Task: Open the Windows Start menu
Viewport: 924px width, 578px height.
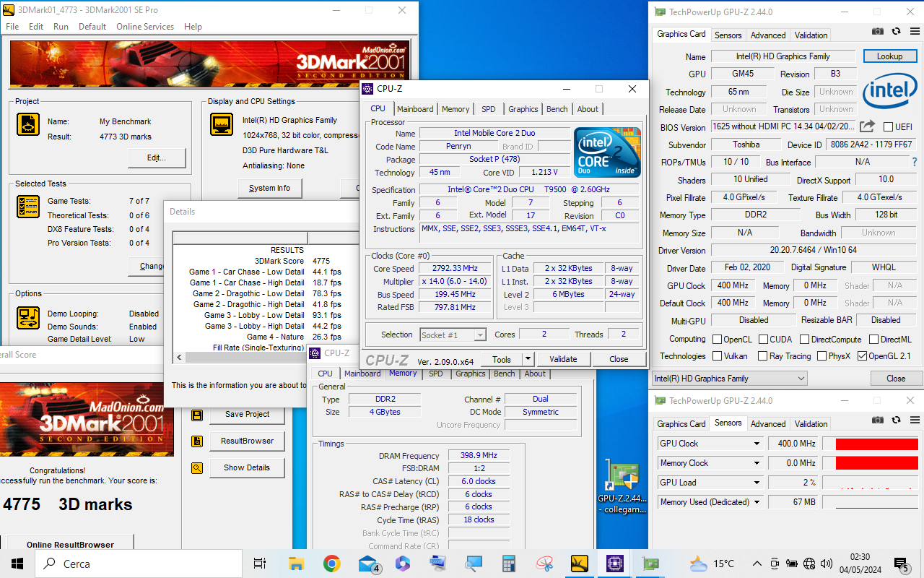Action: (17, 564)
